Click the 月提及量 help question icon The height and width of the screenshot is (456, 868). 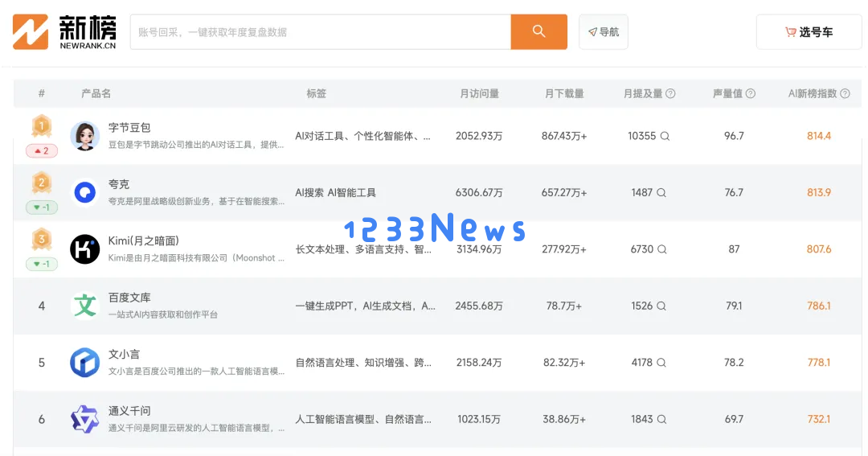point(670,93)
